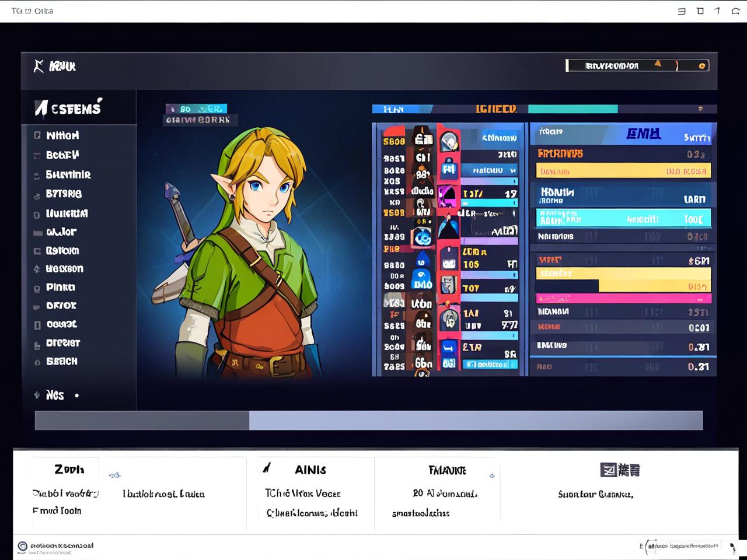Click the pen-stroke icon beside the AINIS card title

click(x=267, y=468)
